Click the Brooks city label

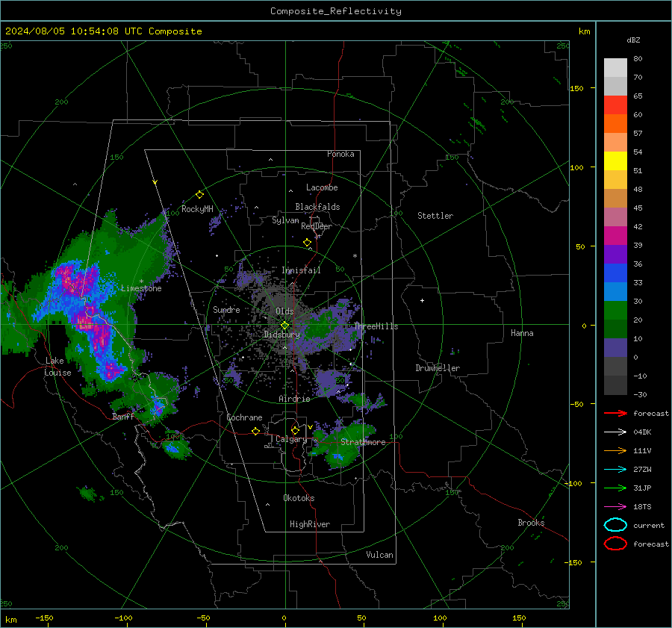531,523
